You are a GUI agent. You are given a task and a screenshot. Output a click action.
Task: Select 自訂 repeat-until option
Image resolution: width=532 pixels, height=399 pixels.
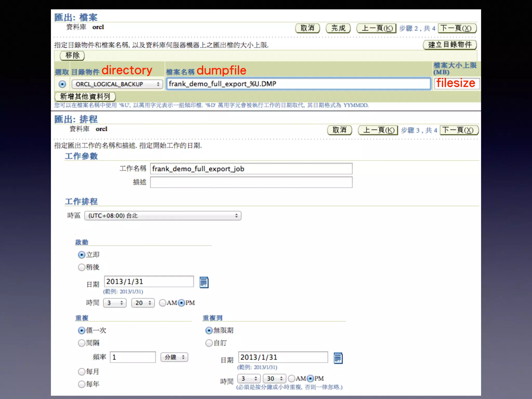point(209,343)
